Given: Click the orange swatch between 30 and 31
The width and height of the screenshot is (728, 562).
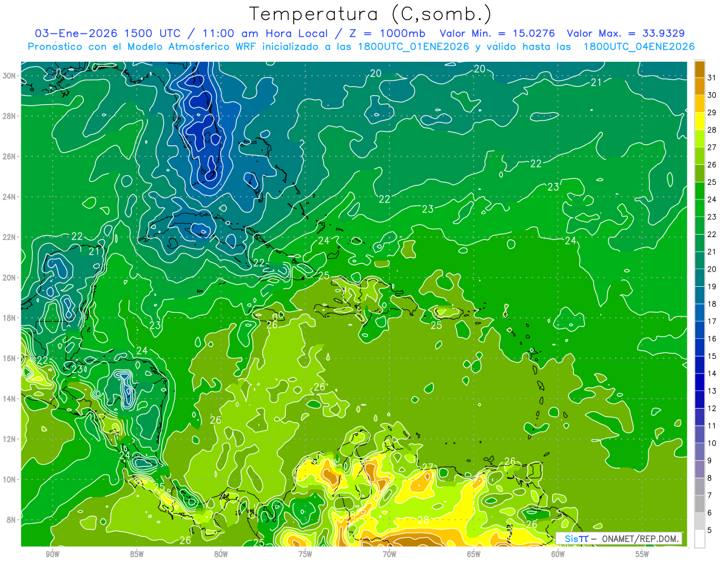Looking at the screenshot, I should click(x=699, y=86).
